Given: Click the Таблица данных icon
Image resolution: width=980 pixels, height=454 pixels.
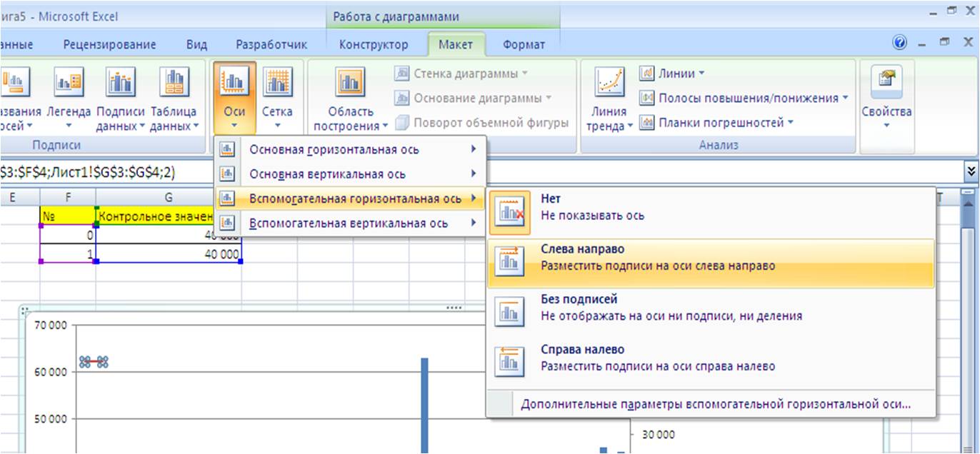Looking at the screenshot, I should coord(174,81).
